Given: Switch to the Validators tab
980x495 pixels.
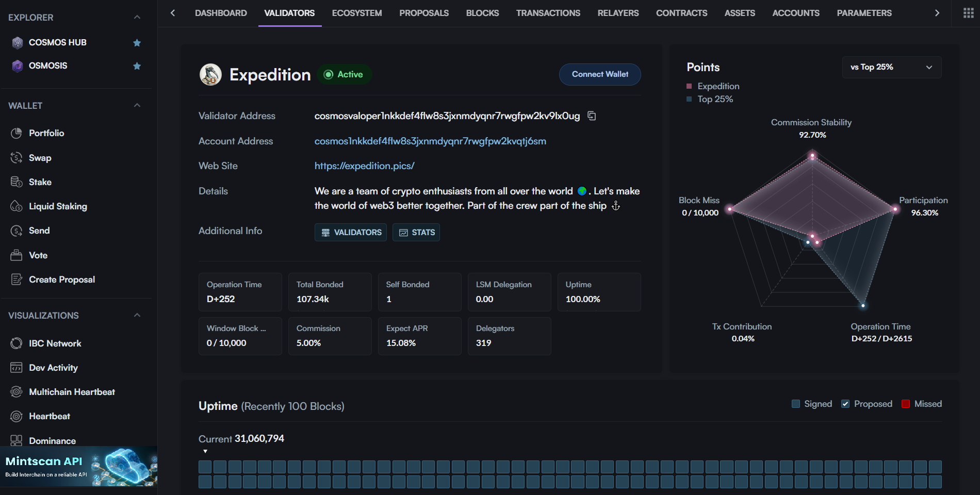Looking at the screenshot, I should tap(289, 13).
